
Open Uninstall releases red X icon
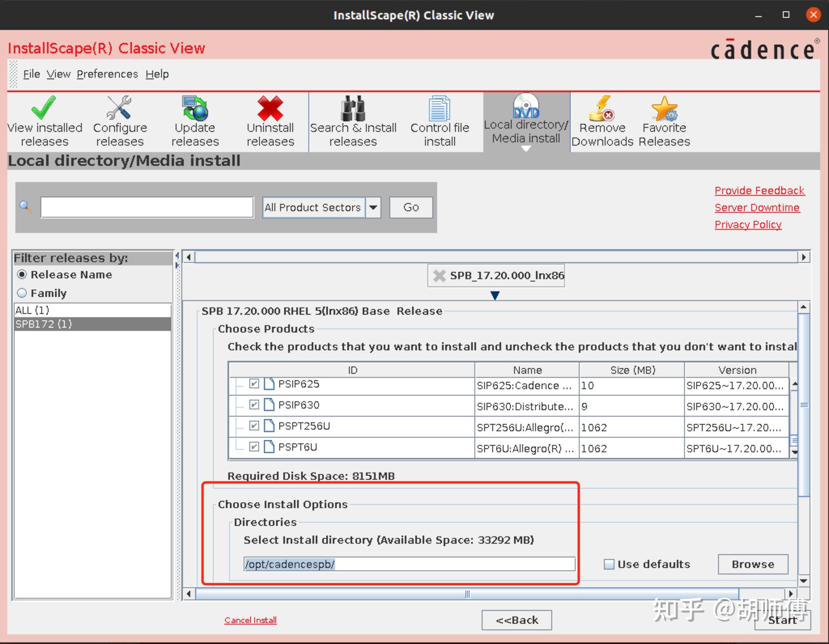(x=270, y=108)
